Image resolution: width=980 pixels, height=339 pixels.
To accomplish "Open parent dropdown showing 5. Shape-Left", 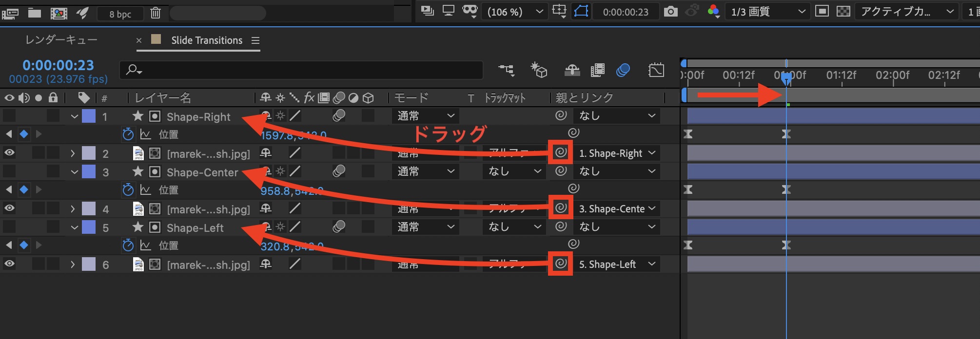I will coord(617,264).
